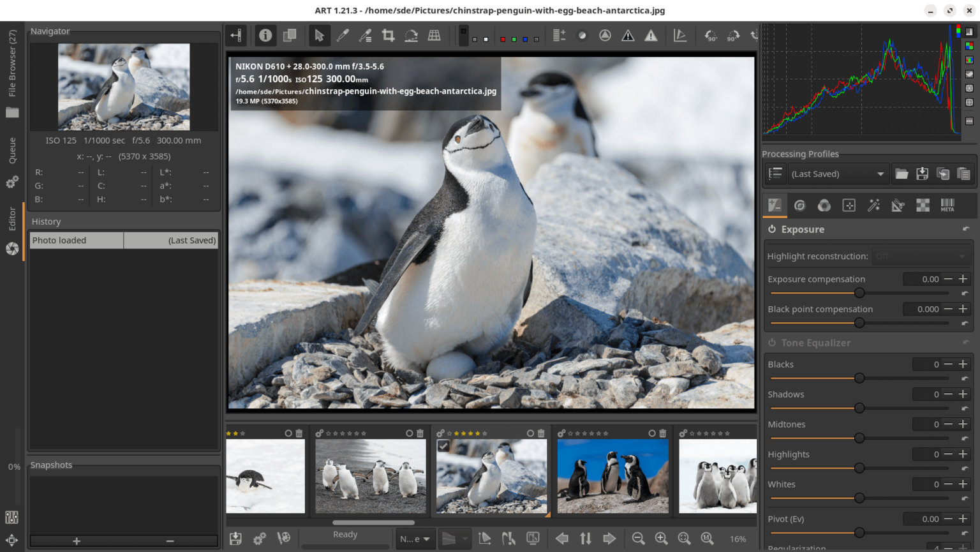Switch to the Metadata (META) tab
This screenshot has height=552, width=980.
tap(947, 205)
